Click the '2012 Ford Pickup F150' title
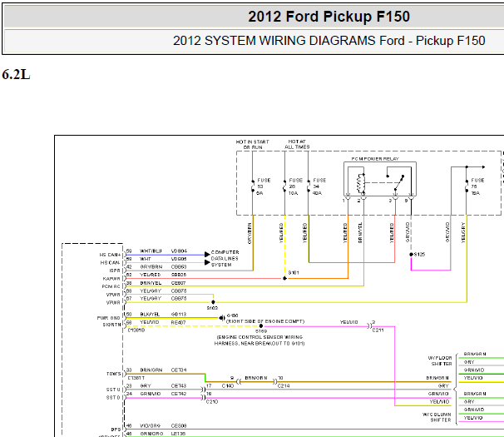The height and width of the screenshot is (437, 504). (x=329, y=17)
